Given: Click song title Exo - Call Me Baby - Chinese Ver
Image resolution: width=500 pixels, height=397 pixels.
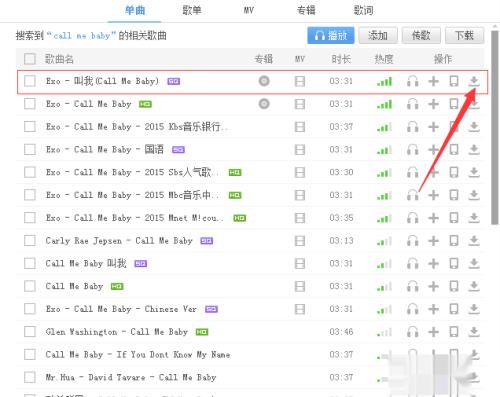Looking at the screenshot, I should pos(121,309).
